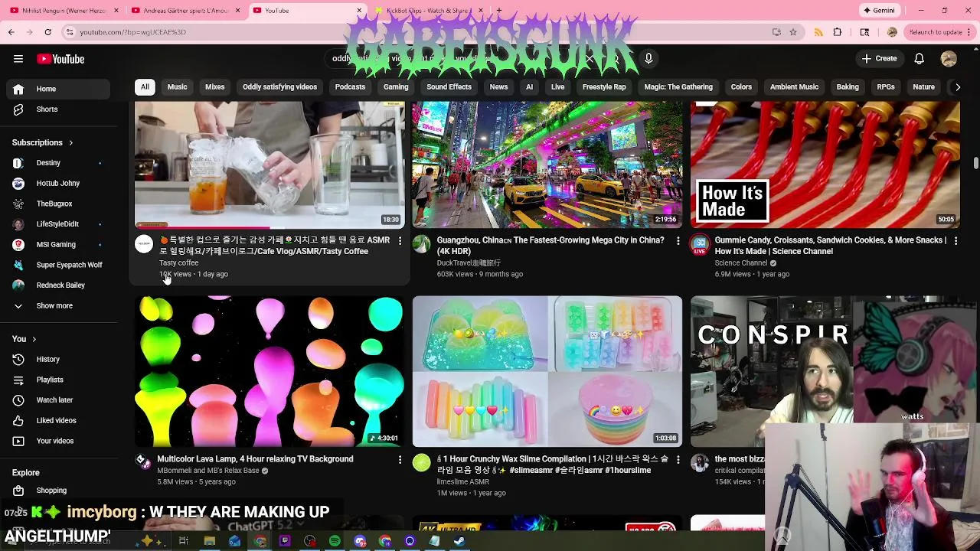
Task: Open Your videos in the sidebar
Action: (58, 441)
